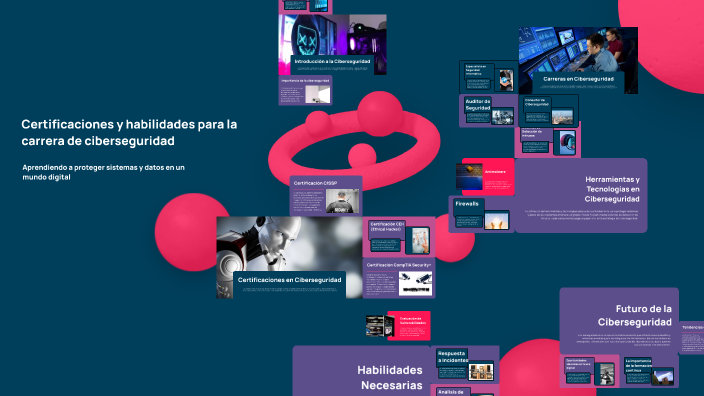Open the 'Certificación CompTIA Security+' subtopic
704x396 pixels.
(399, 277)
